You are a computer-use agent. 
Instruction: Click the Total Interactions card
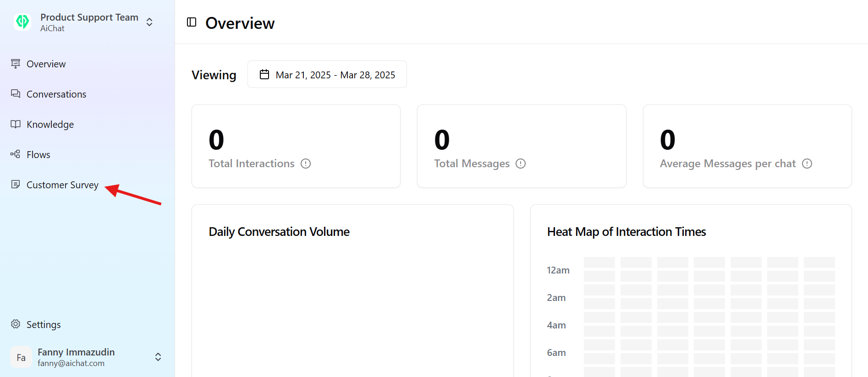pyautogui.click(x=296, y=146)
